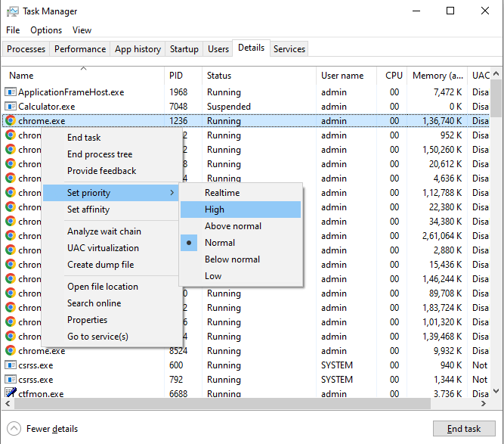
Task: Click Chrome icon of PID 1236 row
Action: [x=11, y=121]
